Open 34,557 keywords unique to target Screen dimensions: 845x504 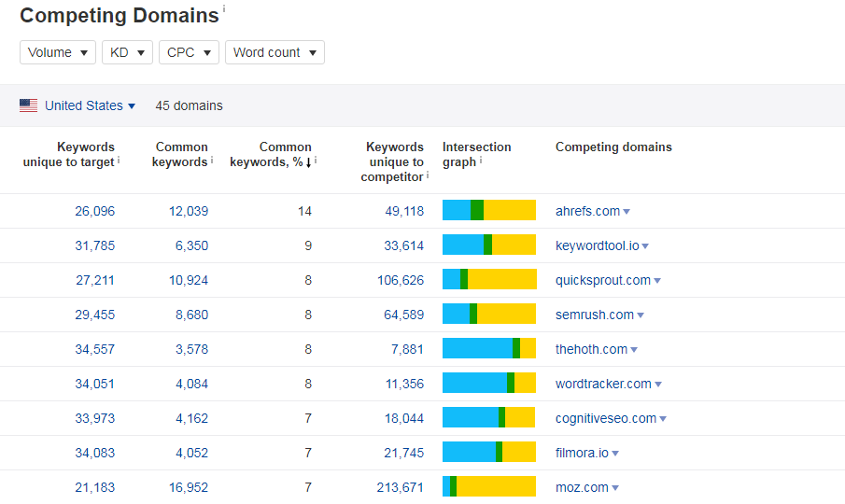point(95,349)
